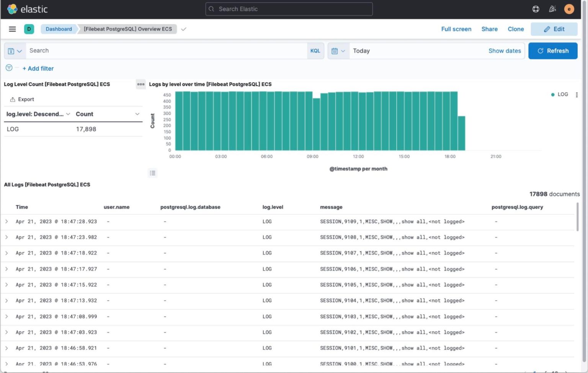
Task: Toggle the LOG series in the chart legend
Action: [x=559, y=94]
